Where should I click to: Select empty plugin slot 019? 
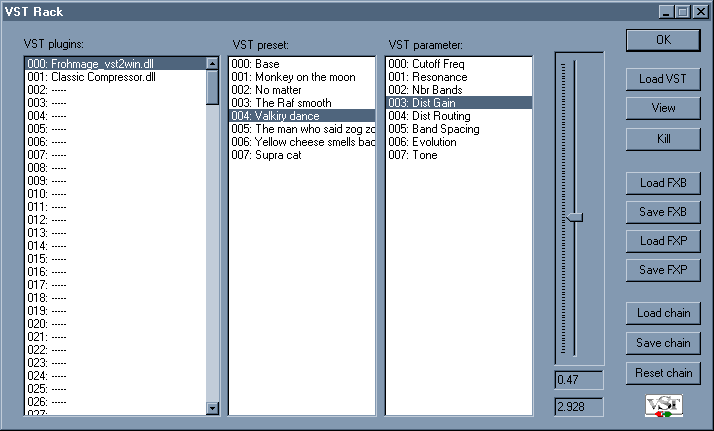[116, 311]
